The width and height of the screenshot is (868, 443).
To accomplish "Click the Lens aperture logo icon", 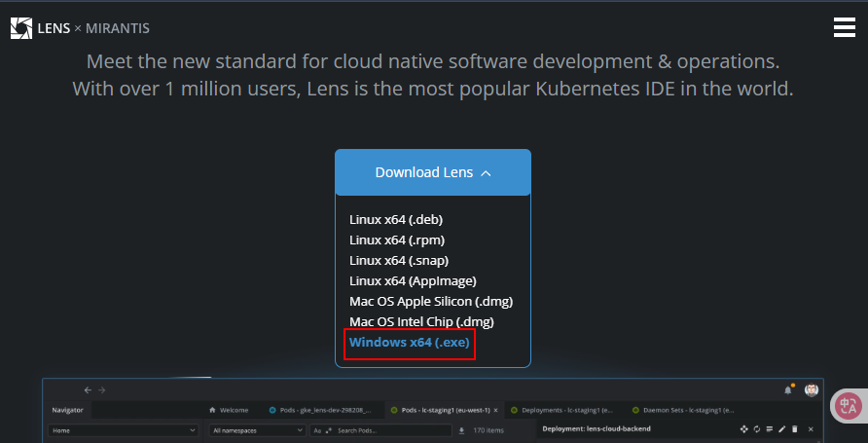I will (x=21, y=28).
